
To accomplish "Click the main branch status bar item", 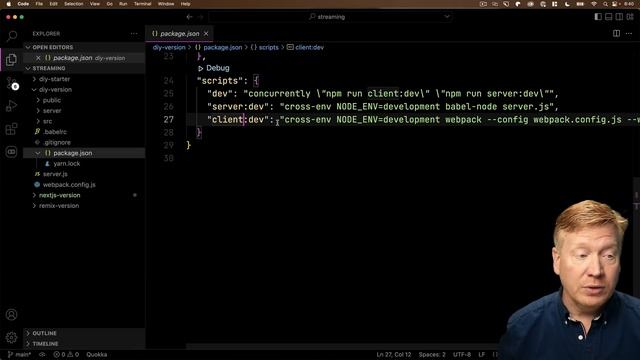I will coord(20,355).
